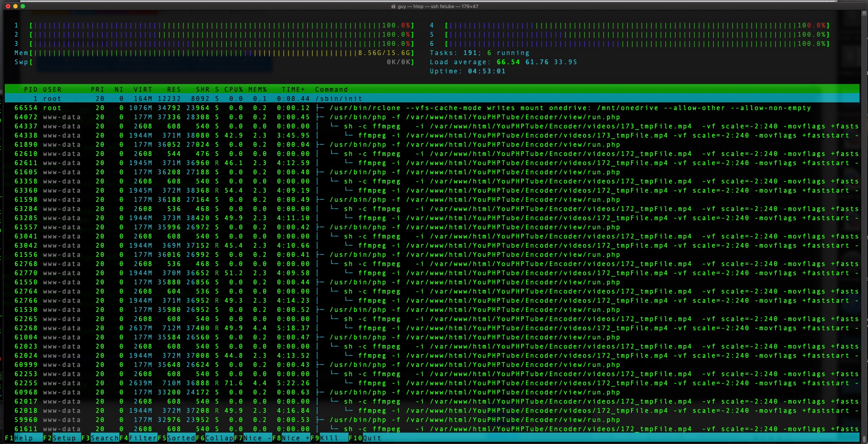Click the Uptime value 04:53:01
The height and width of the screenshot is (444, 868).
487,71
